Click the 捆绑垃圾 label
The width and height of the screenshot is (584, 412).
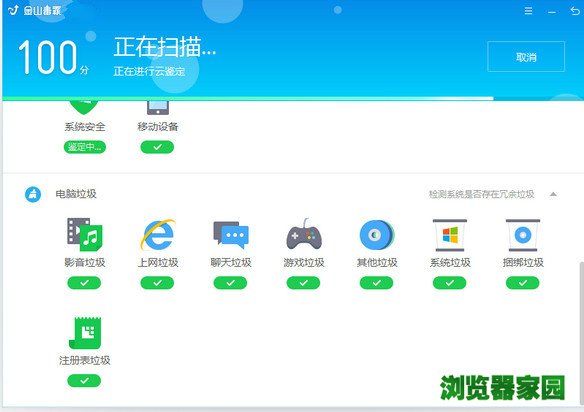click(x=523, y=263)
